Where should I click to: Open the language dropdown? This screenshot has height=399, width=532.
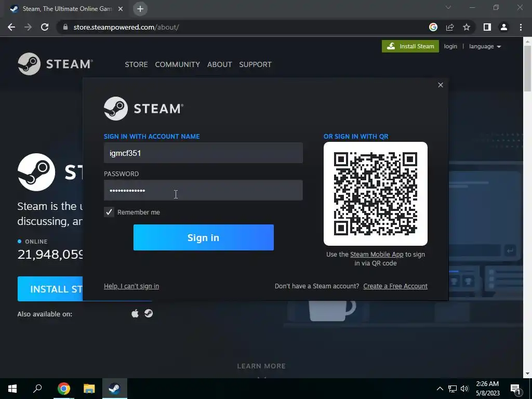point(485,46)
